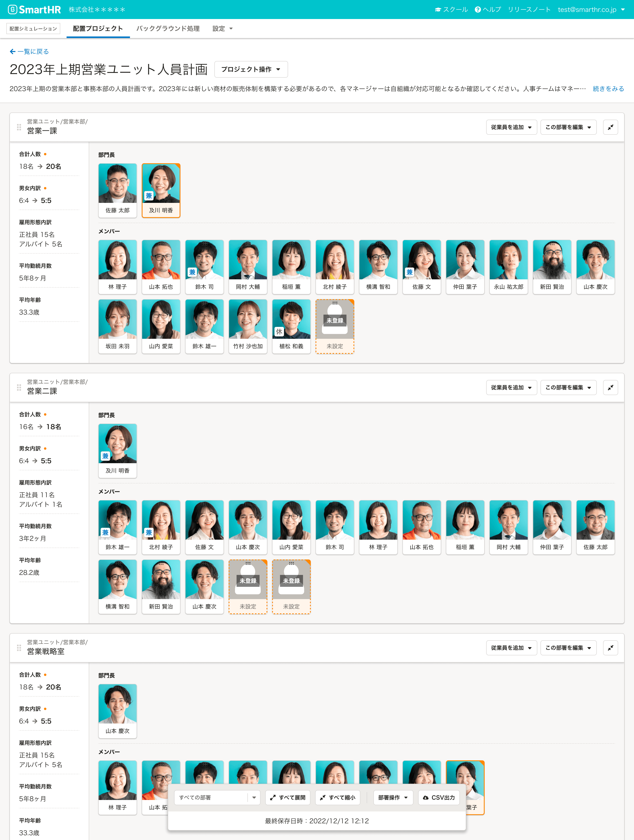Click すべて縮小 collapse all button

338,797
